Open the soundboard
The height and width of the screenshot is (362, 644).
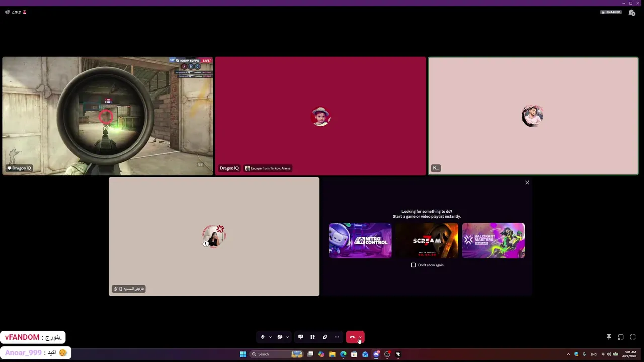(x=325, y=337)
